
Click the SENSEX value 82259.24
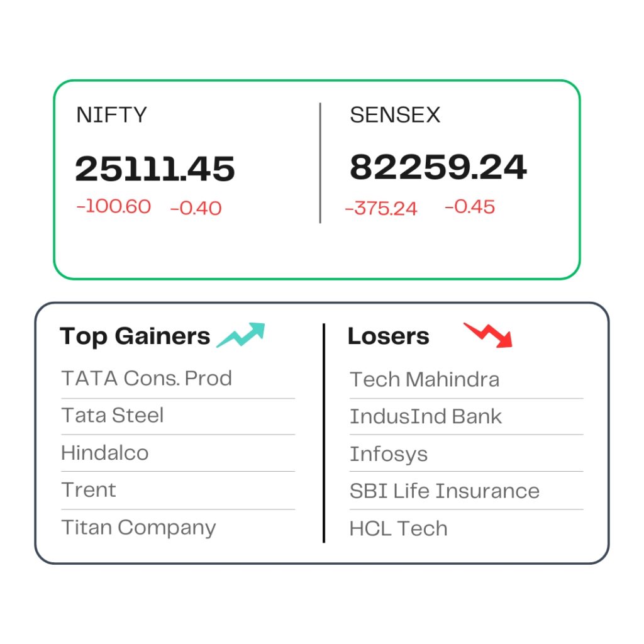click(x=438, y=167)
